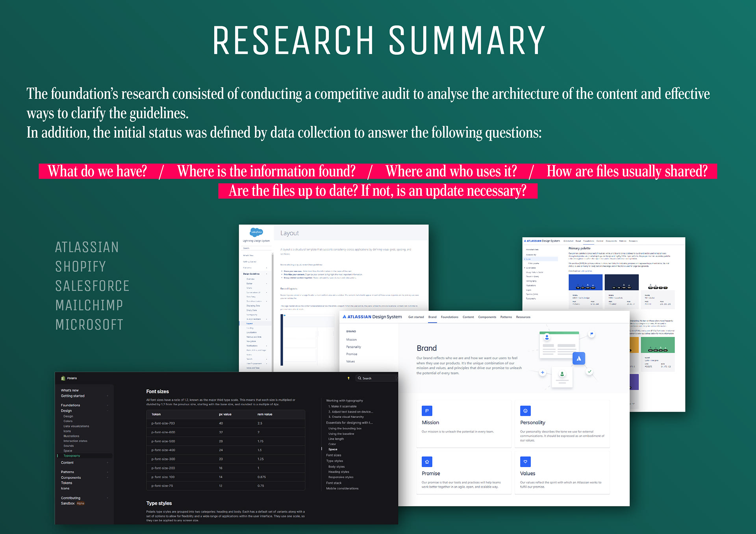Expand Getting started in Polaris sidebar

point(107,396)
